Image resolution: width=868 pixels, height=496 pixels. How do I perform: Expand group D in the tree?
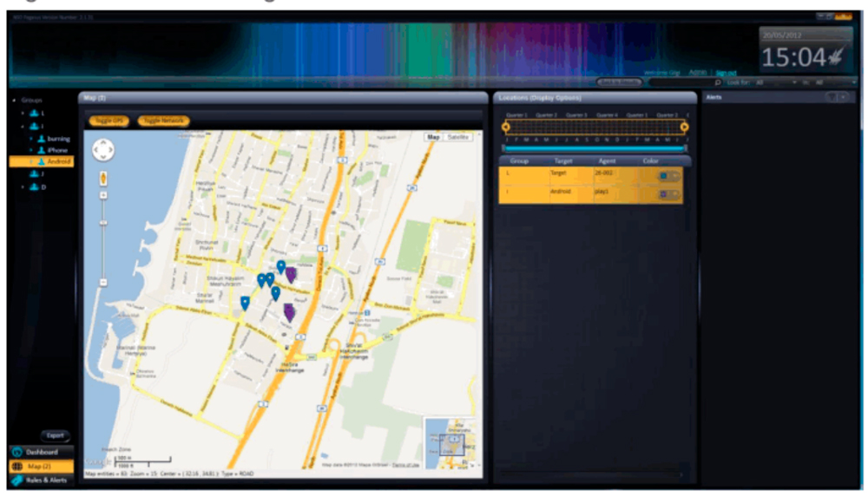click(x=23, y=187)
